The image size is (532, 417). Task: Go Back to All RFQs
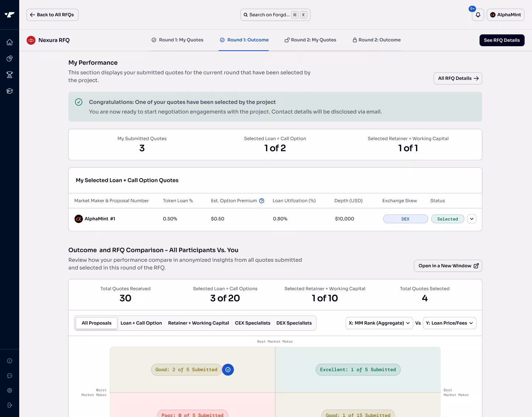tap(52, 15)
